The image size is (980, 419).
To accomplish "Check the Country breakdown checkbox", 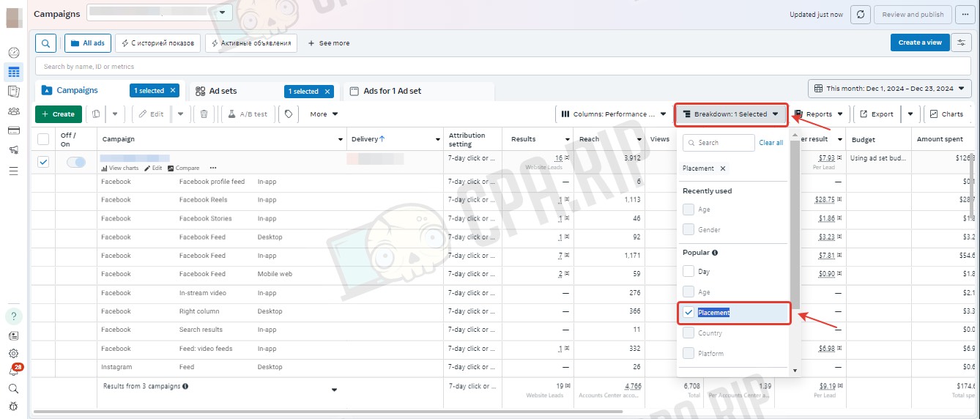I will tap(688, 333).
